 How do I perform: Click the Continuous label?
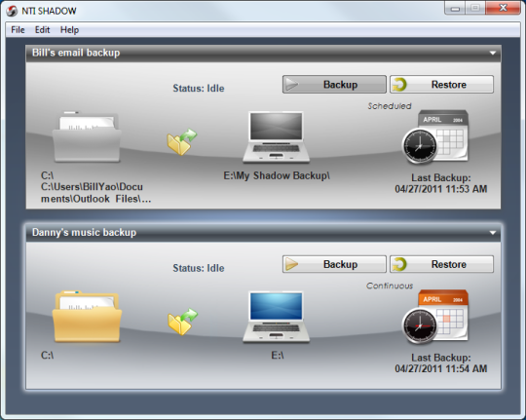pyautogui.click(x=390, y=286)
